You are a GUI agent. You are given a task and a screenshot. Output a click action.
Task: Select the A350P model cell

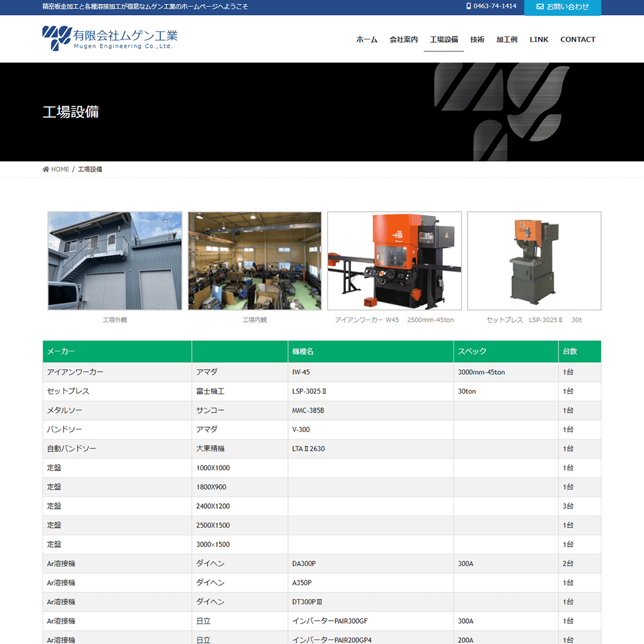click(x=371, y=583)
